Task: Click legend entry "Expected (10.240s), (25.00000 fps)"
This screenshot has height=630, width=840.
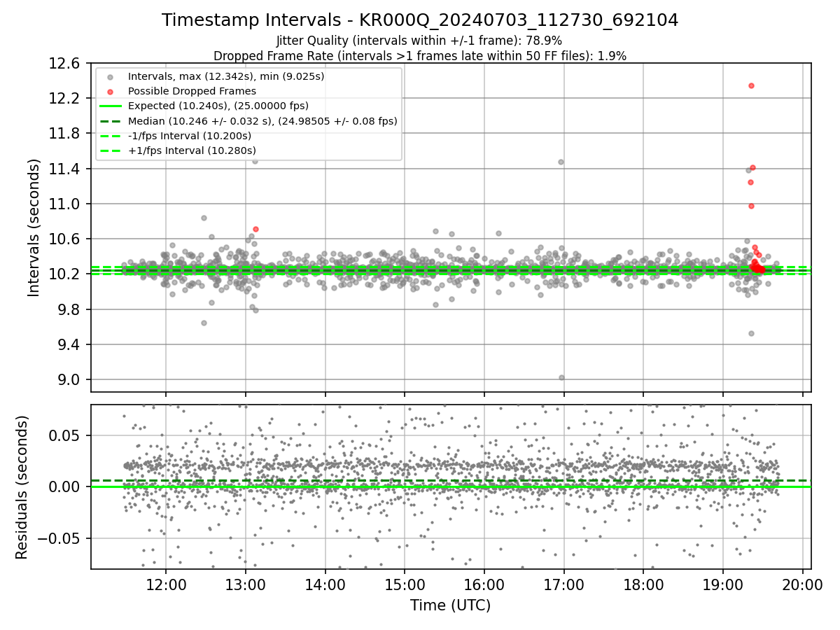Action: [x=218, y=106]
